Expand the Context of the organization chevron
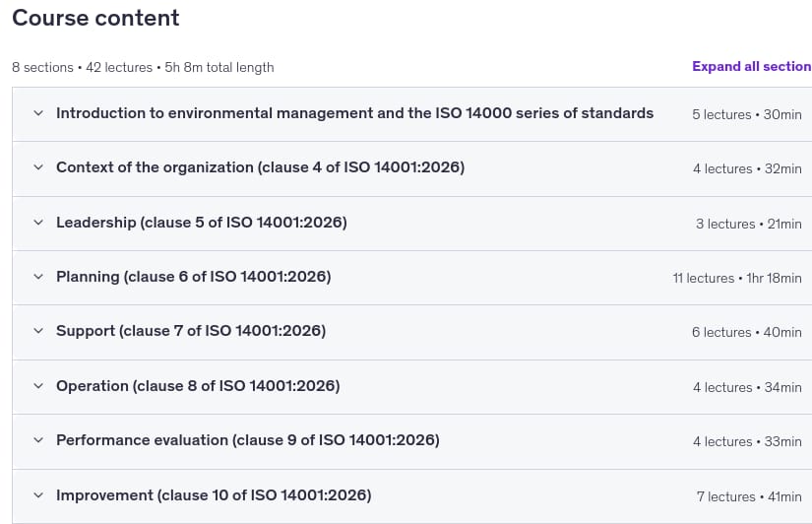 pyautogui.click(x=38, y=167)
